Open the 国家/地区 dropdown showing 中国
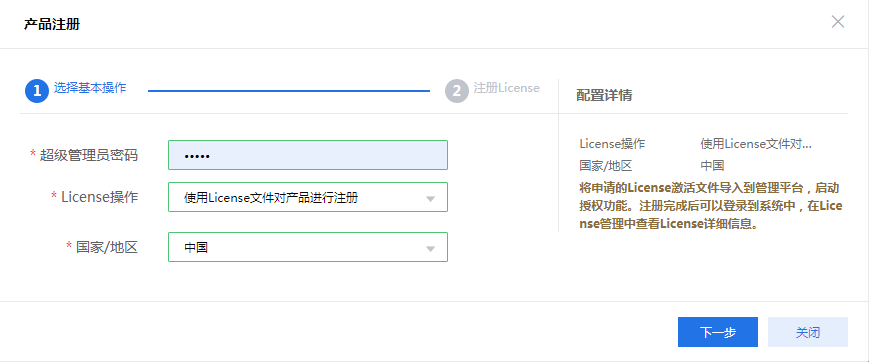Viewport: 869px width, 362px height. (x=308, y=247)
